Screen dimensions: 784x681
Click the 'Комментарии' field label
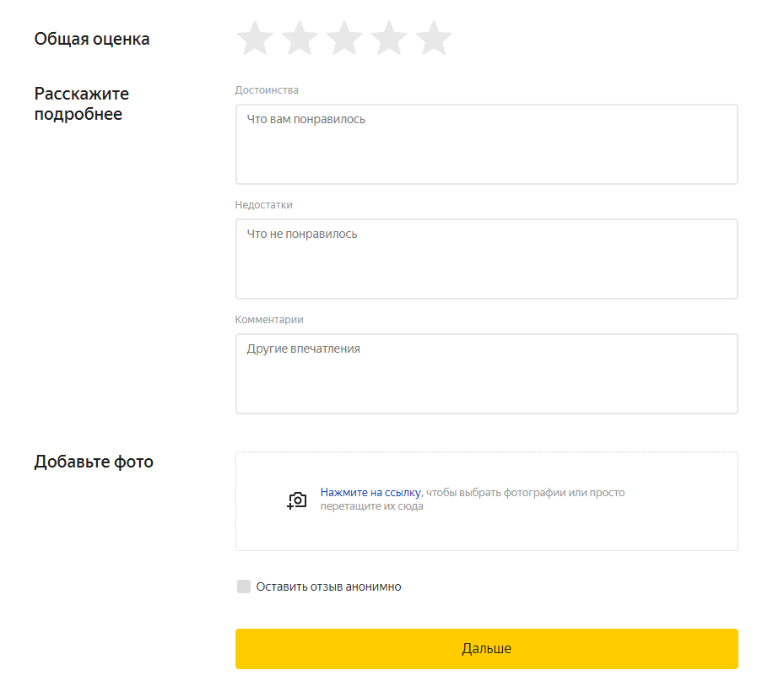point(269,320)
